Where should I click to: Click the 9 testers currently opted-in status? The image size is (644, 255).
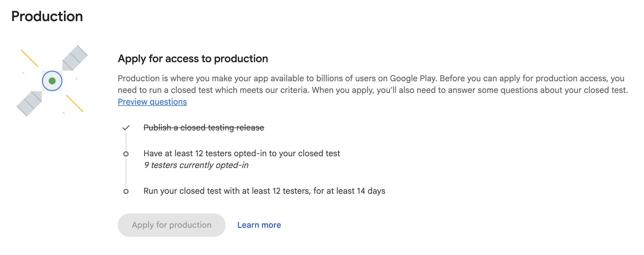tap(196, 165)
